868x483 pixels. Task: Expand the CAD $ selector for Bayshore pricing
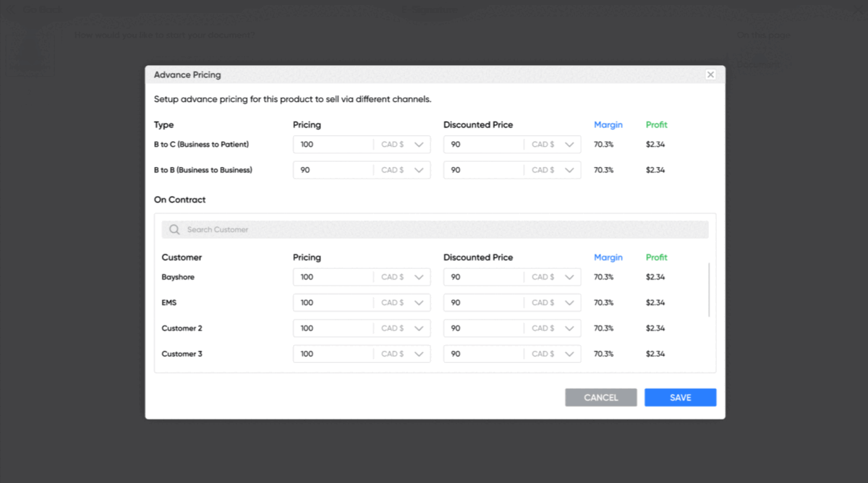point(420,277)
